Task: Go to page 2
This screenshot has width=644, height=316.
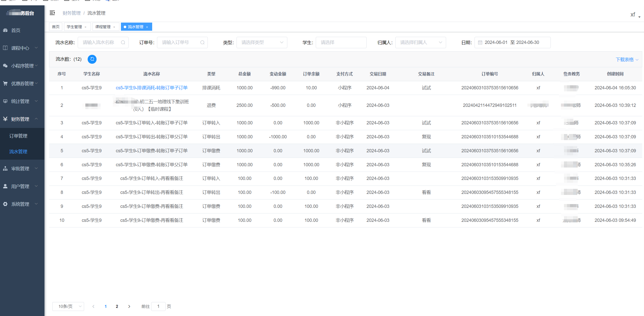Action: coord(117,306)
